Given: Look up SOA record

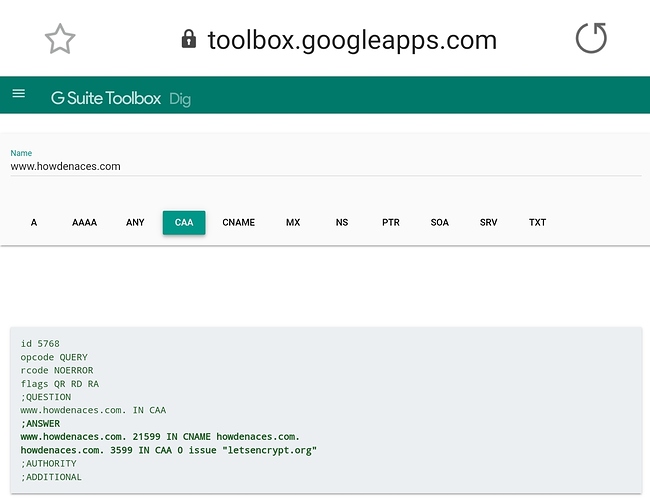Looking at the screenshot, I should coord(440,223).
